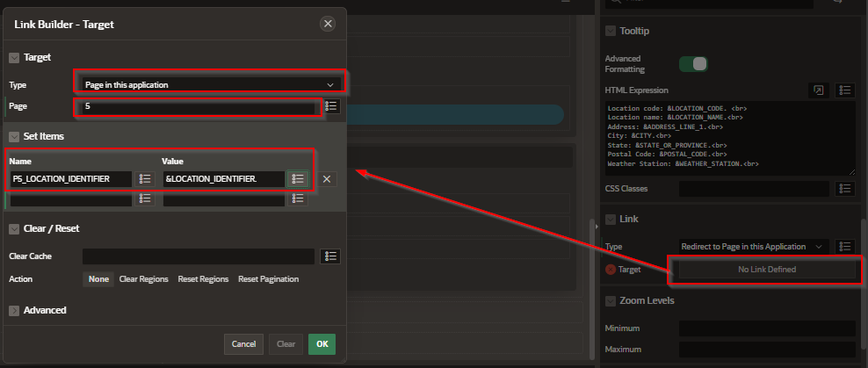Click the Minimum zoom level field
868x368 pixels.
pyautogui.click(x=767, y=328)
